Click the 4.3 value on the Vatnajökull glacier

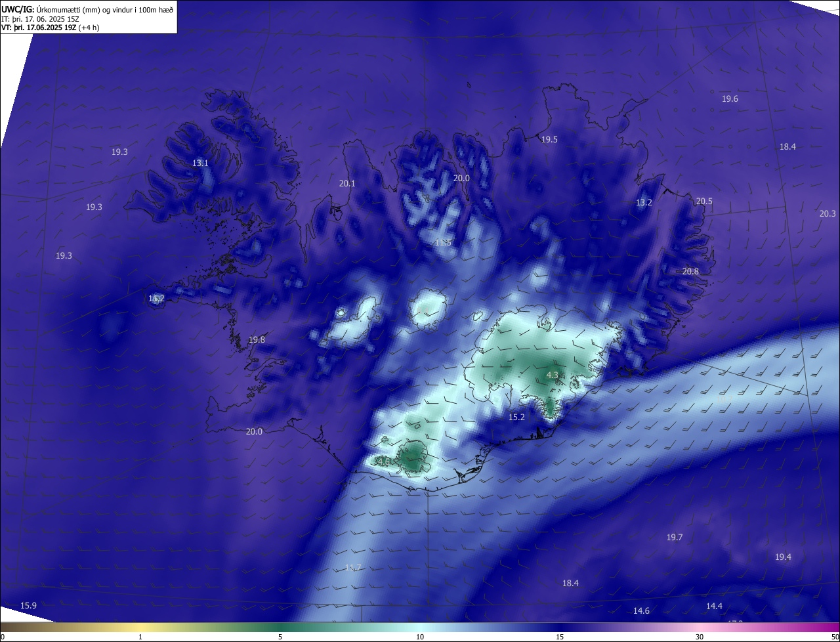click(552, 375)
